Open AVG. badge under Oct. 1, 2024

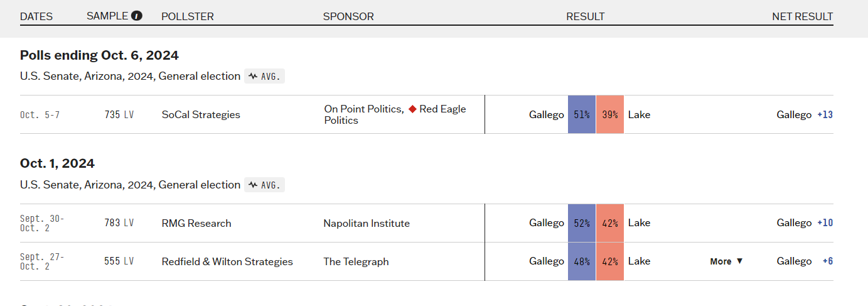pyautogui.click(x=264, y=185)
